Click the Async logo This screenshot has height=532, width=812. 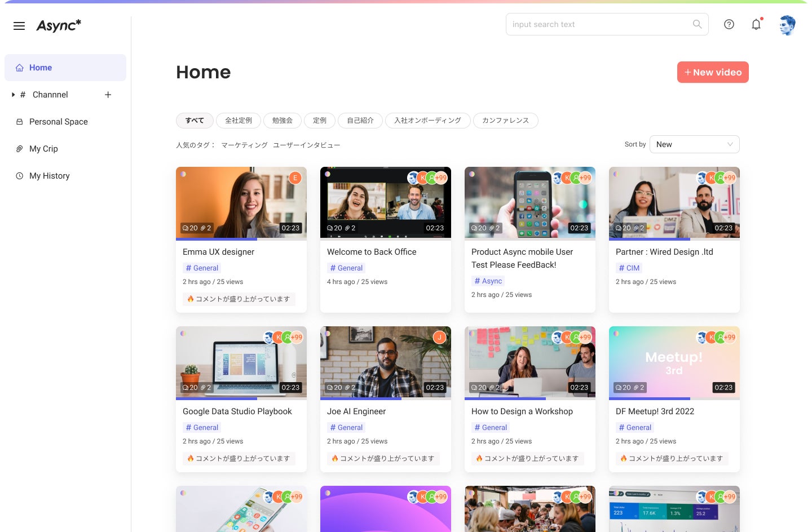coord(59,25)
